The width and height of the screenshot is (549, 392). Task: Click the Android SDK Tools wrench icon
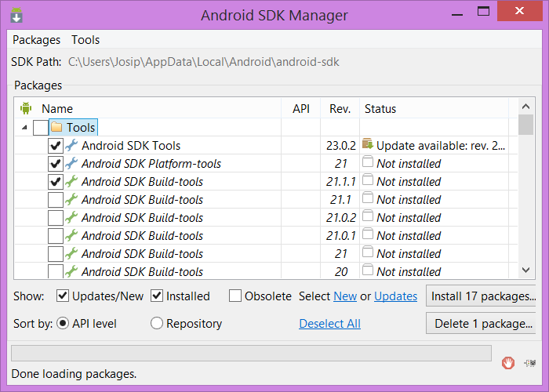pos(72,145)
